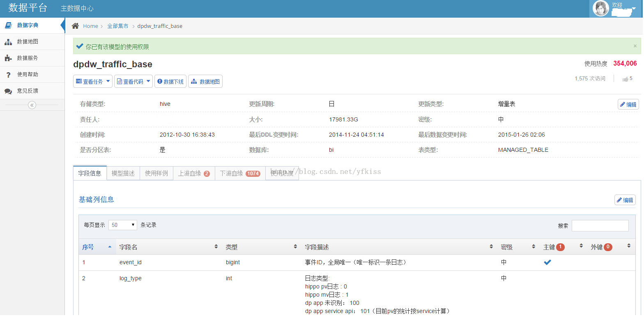Switch to the 模型描述 tab
This screenshot has height=334, width=644.
(123, 173)
